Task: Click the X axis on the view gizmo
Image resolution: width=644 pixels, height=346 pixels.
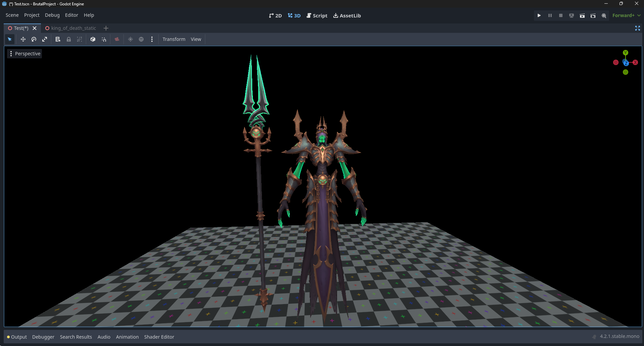Action: coord(635,62)
